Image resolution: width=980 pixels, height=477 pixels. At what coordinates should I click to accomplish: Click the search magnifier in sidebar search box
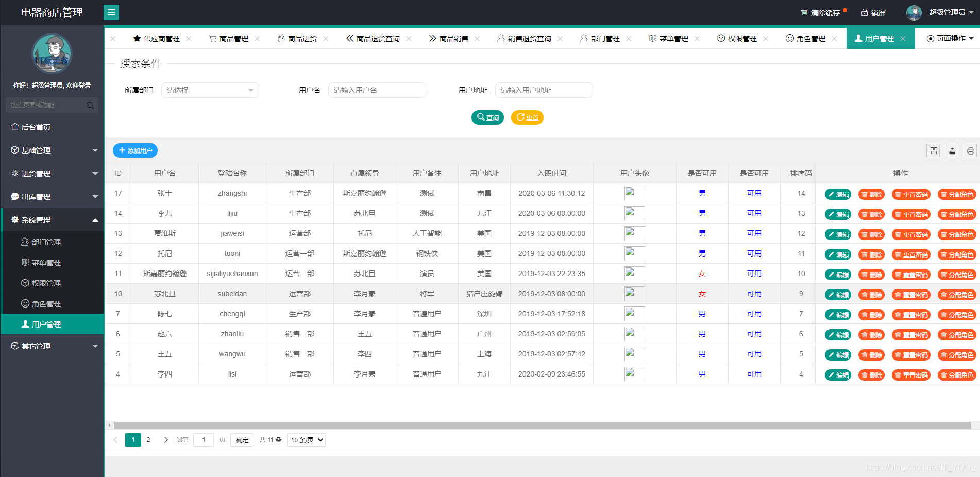[91, 105]
